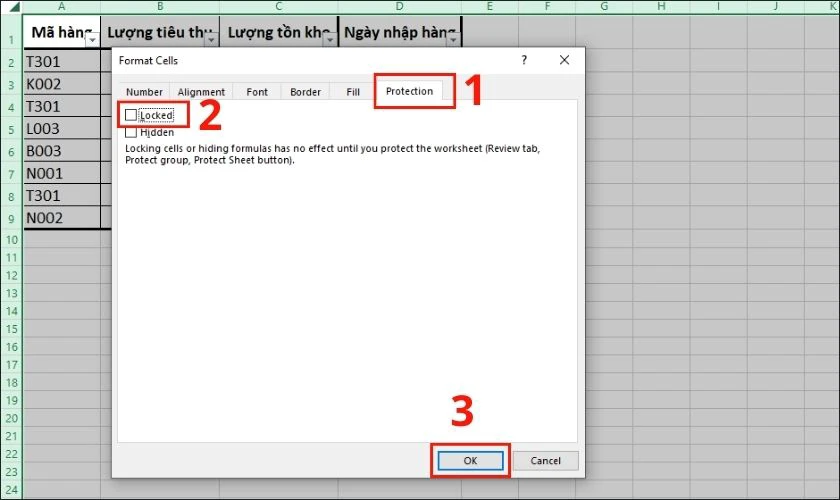Select the Border tab
The image size is (840, 500).
point(305,92)
